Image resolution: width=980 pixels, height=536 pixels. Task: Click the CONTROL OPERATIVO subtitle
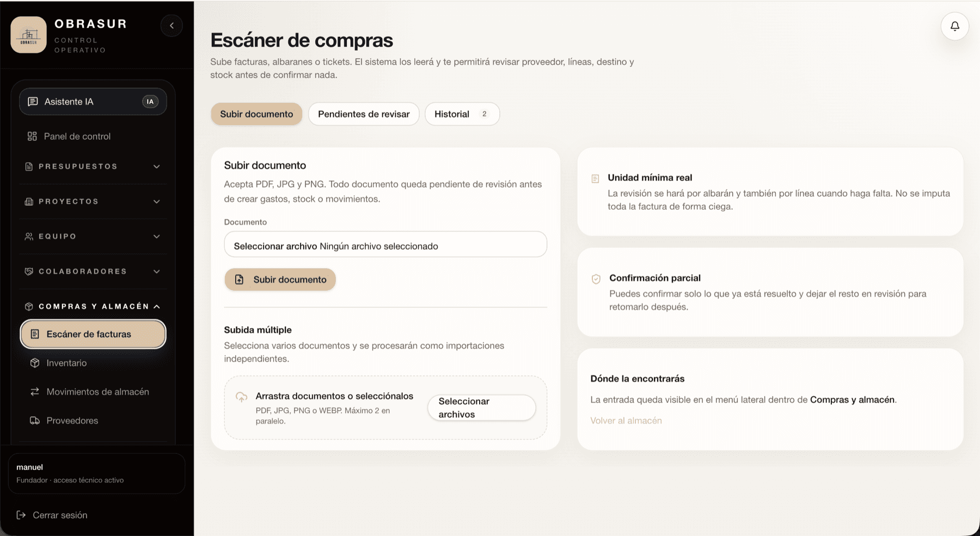coord(80,45)
